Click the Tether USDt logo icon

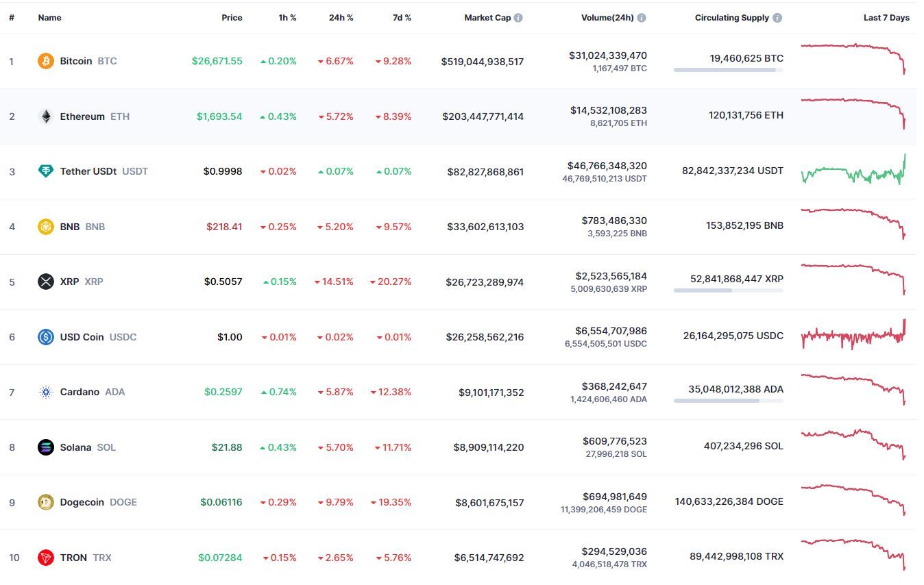[x=45, y=171]
